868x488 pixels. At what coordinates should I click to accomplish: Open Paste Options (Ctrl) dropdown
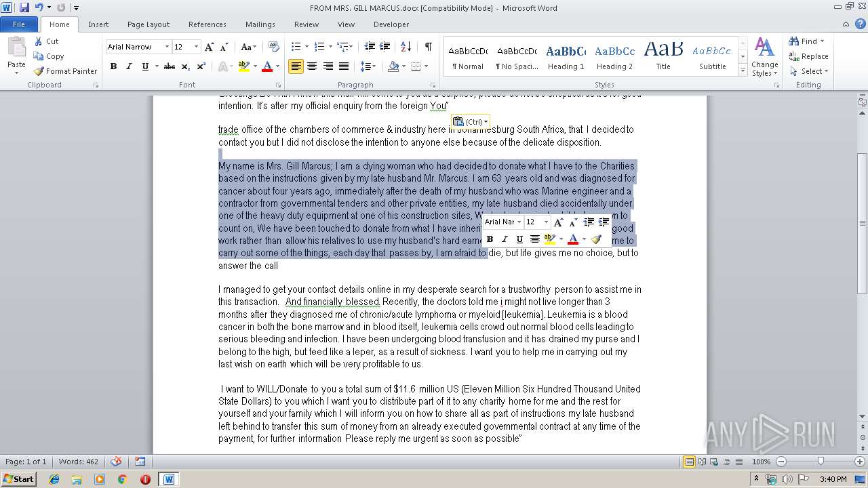pos(471,122)
